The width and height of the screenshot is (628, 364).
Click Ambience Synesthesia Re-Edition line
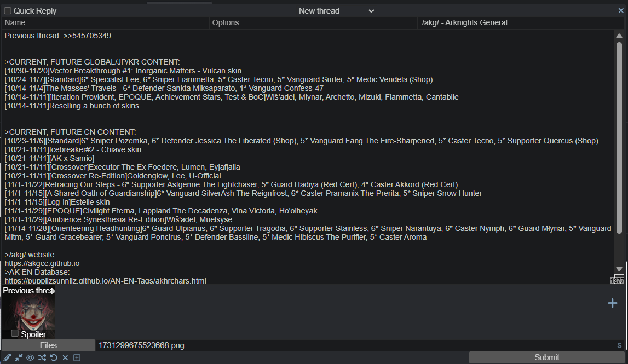click(118, 220)
